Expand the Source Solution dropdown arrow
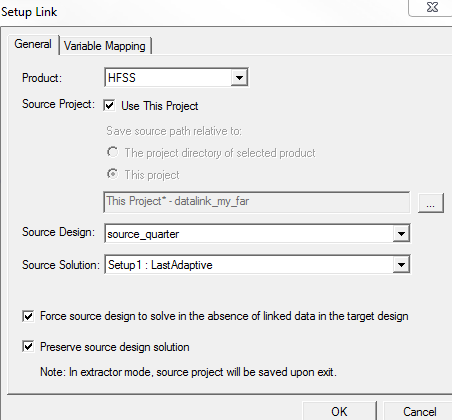Image resolution: width=452 pixels, height=420 pixels. [401, 265]
